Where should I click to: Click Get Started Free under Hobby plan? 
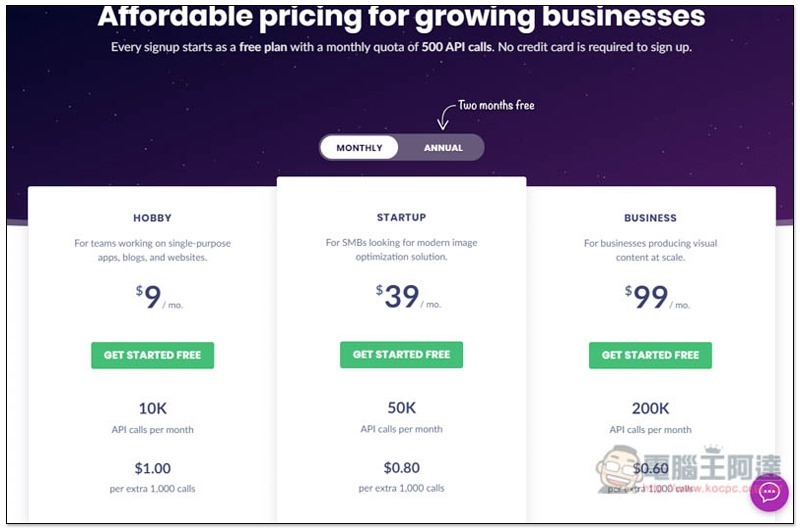[x=153, y=355]
